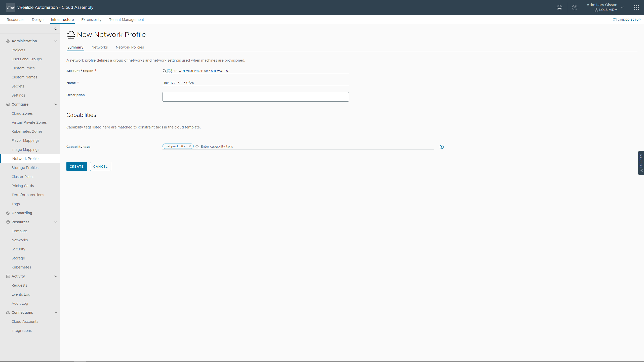The width and height of the screenshot is (644, 362).
Task: Open Cluster Plans page
Action: click(22, 177)
